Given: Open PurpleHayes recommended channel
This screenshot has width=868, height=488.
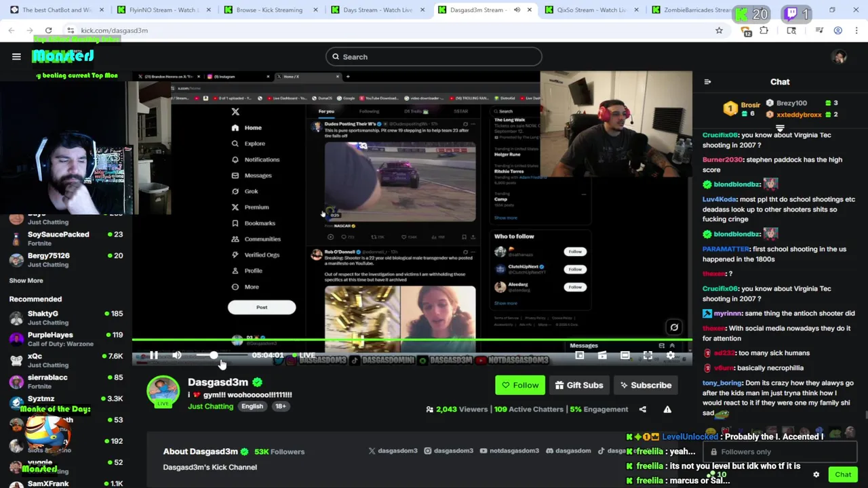Looking at the screenshot, I should [66, 339].
